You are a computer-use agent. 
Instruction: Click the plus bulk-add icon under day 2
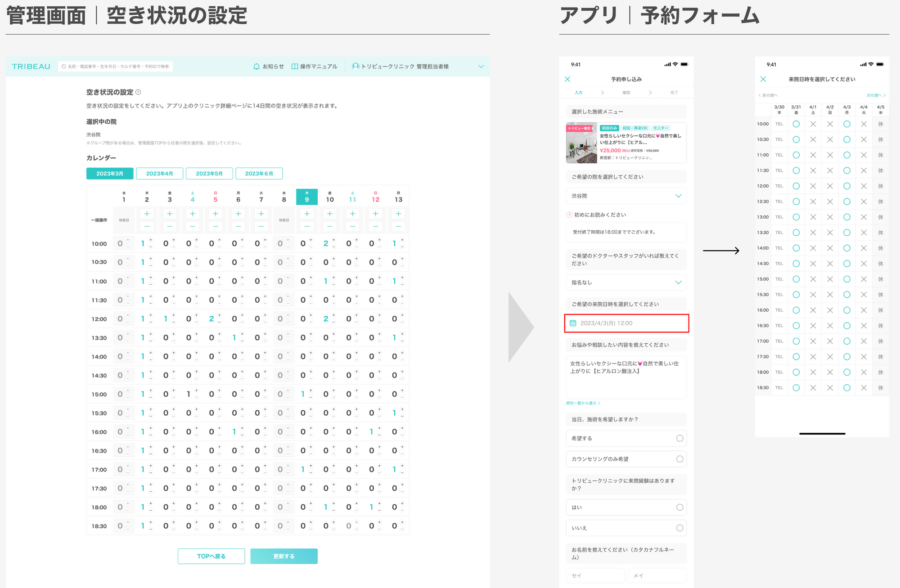point(147,214)
